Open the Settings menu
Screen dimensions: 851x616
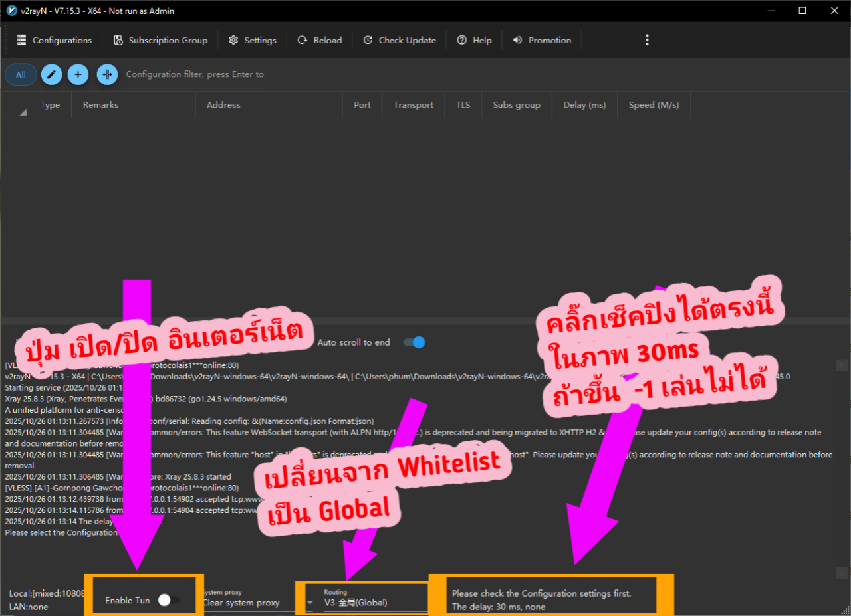click(x=253, y=40)
